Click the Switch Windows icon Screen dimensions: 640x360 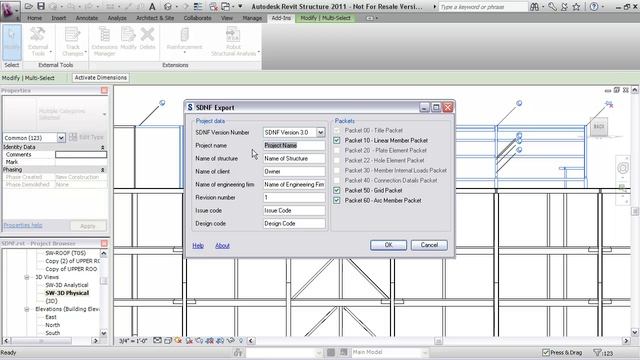coord(226,7)
